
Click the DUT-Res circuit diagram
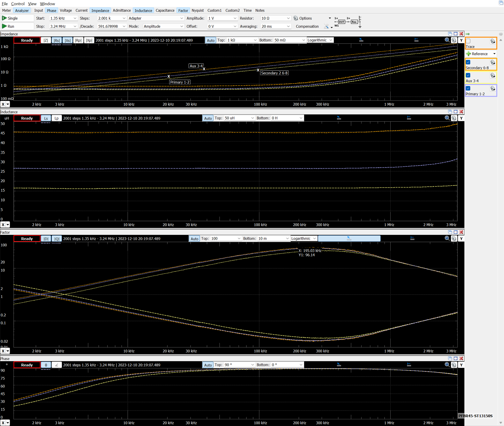pos(348,22)
